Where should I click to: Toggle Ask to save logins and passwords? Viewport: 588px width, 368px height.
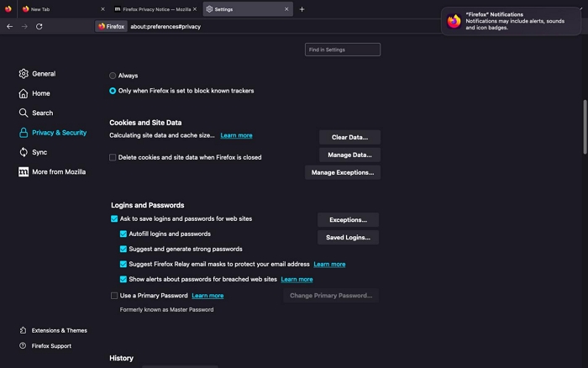tap(114, 218)
